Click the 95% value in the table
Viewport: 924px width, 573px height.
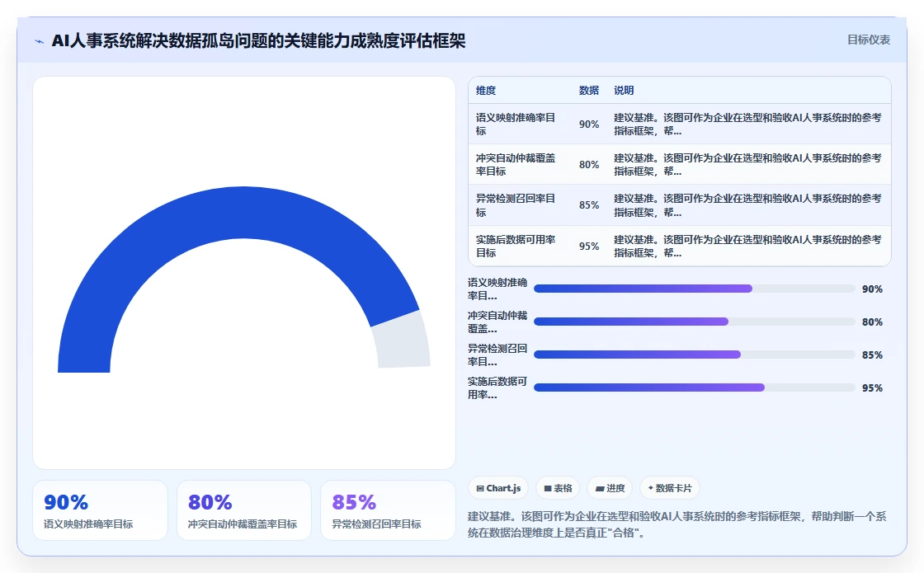point(589,247)
